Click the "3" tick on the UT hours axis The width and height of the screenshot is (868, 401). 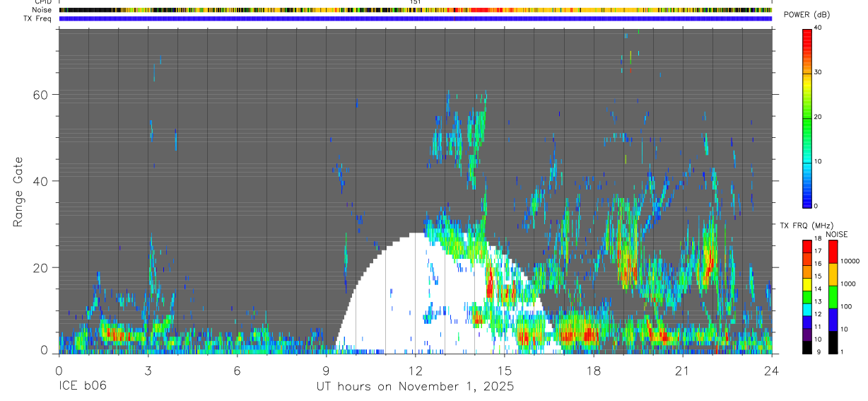pos(148,371)
